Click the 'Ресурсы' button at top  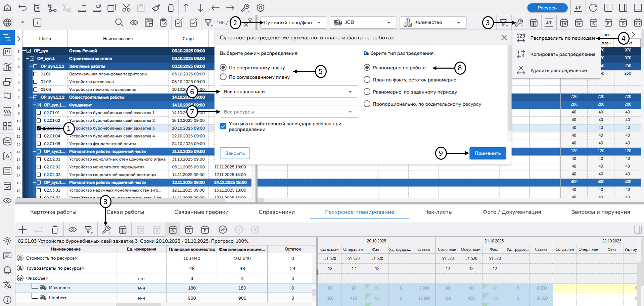coord(547,8)
